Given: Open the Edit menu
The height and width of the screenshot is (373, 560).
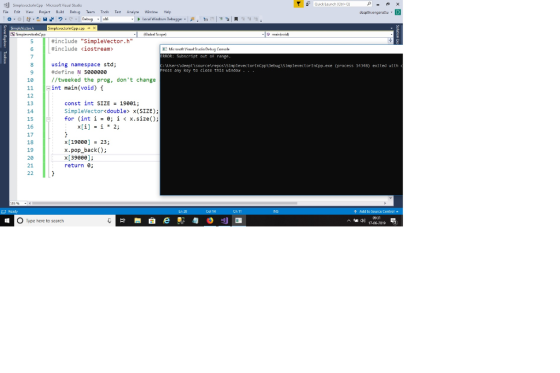Looking at the screenshot, I should pos(17,12).
